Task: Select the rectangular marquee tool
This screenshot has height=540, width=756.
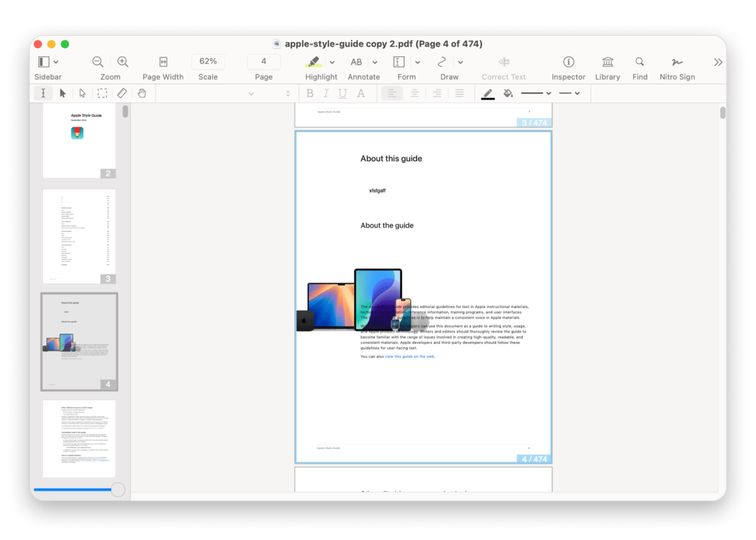Action: tap(102, 93)
